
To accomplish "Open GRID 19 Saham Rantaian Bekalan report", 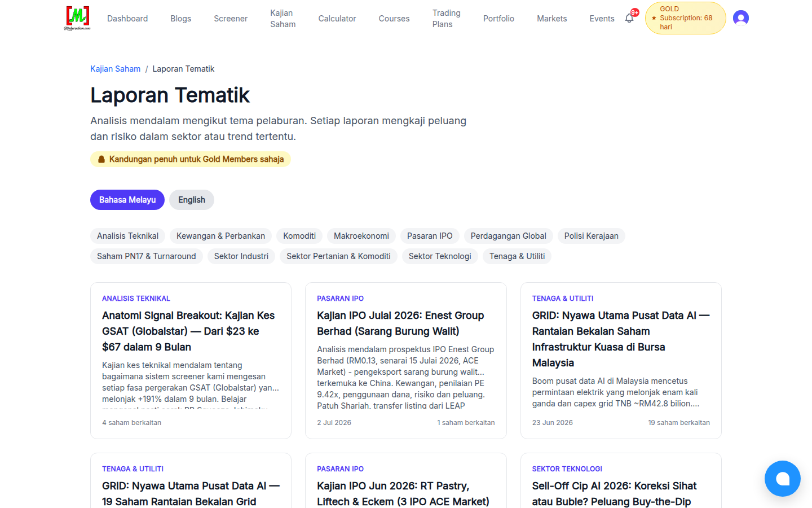I will coord(191,494).
